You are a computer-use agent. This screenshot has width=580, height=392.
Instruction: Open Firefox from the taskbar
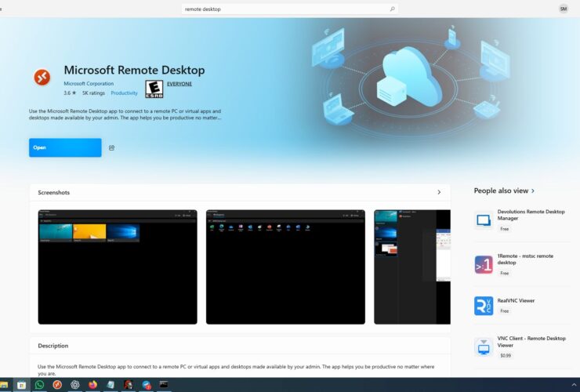92,385
